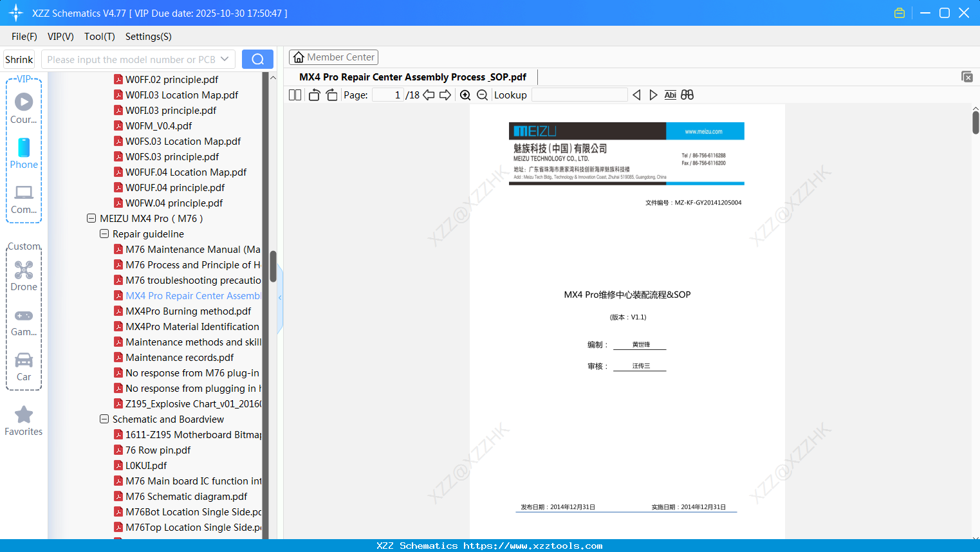Zoom in on the PDF document
The image size is (980, 552).
coord(465,95)
